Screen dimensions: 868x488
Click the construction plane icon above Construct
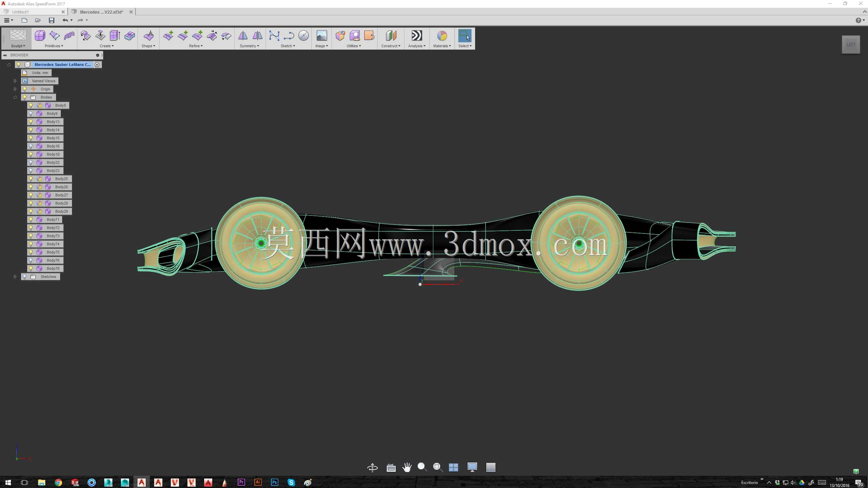click(x=391, y=36)
